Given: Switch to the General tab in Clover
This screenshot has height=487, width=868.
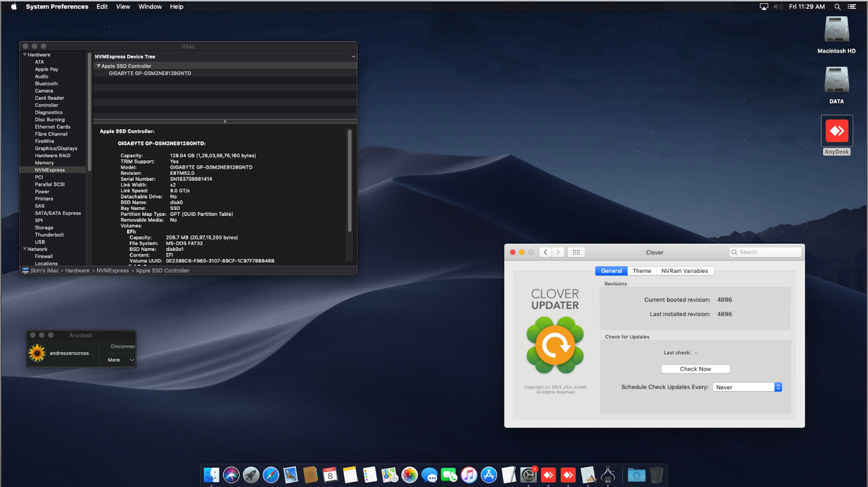Looking at the screenshot, I should [611, 271].
